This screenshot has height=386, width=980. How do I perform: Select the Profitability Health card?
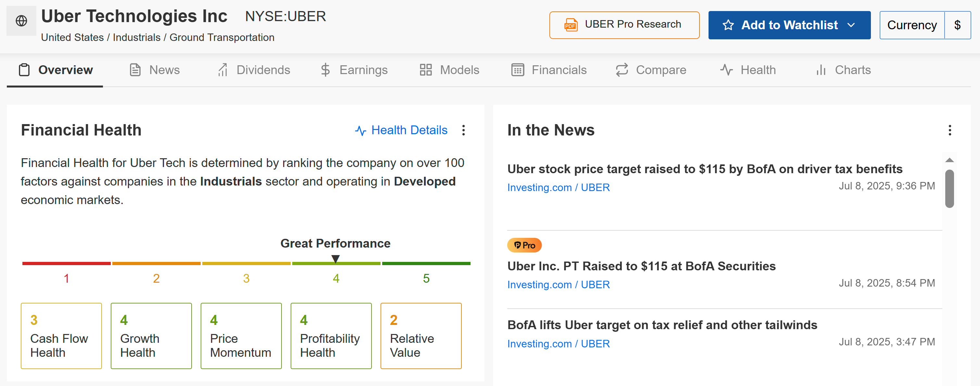tap(331, 336)
